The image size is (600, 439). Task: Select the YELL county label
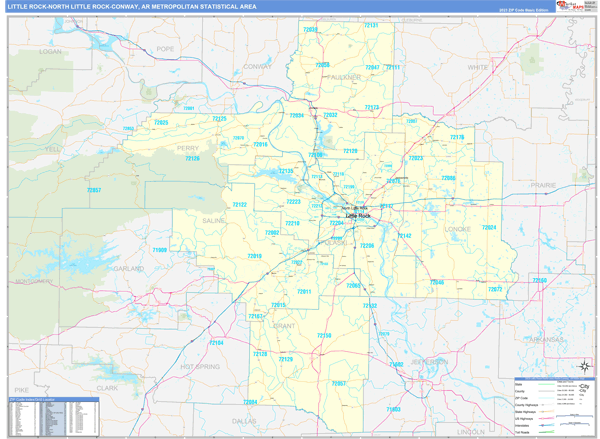52,149
